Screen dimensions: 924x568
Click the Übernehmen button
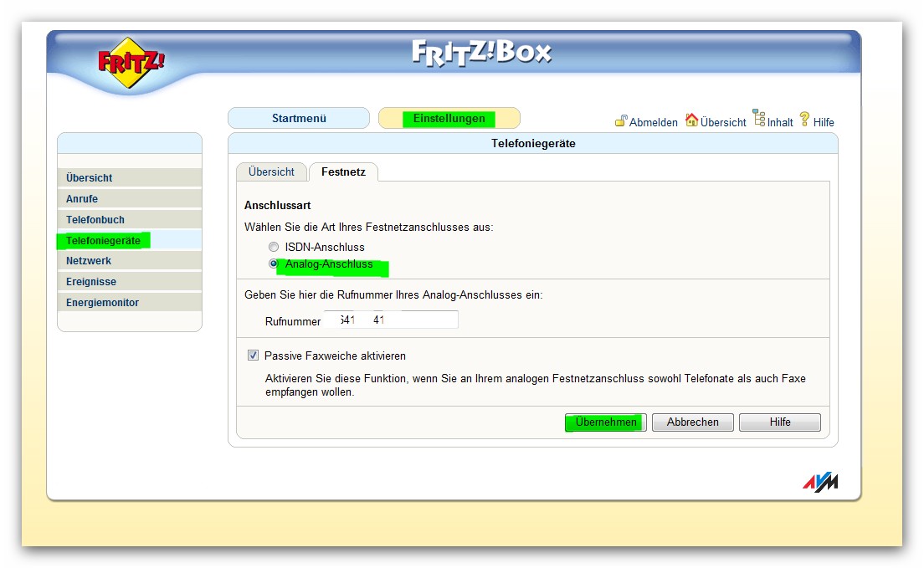pos(606,422)
